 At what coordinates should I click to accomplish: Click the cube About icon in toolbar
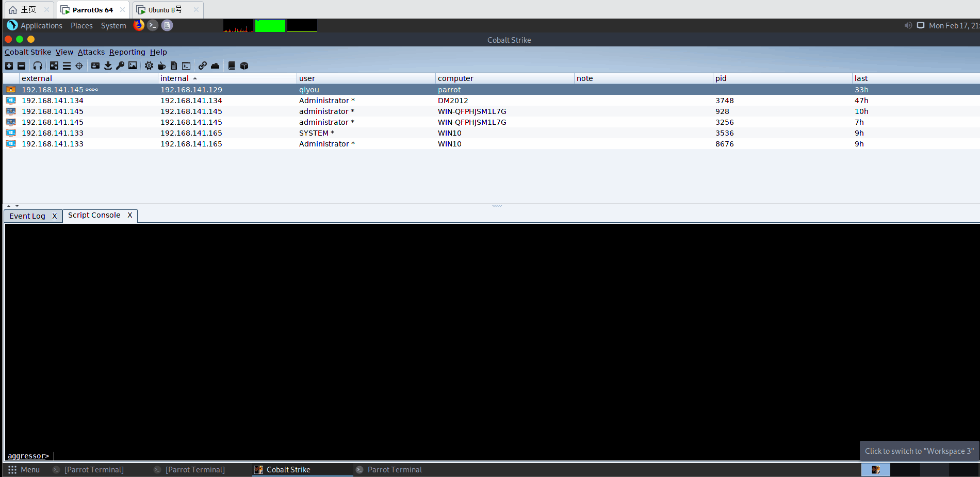click(244, 65)
